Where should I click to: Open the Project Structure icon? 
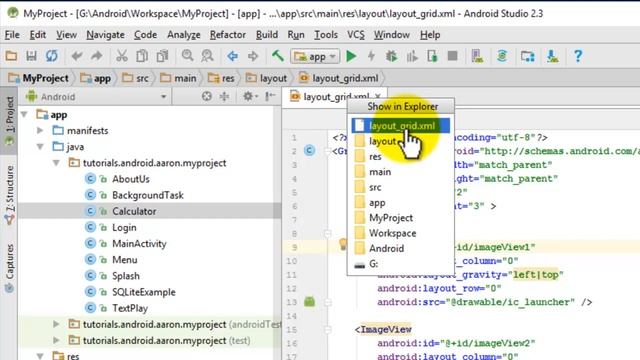tap(528, 56)
